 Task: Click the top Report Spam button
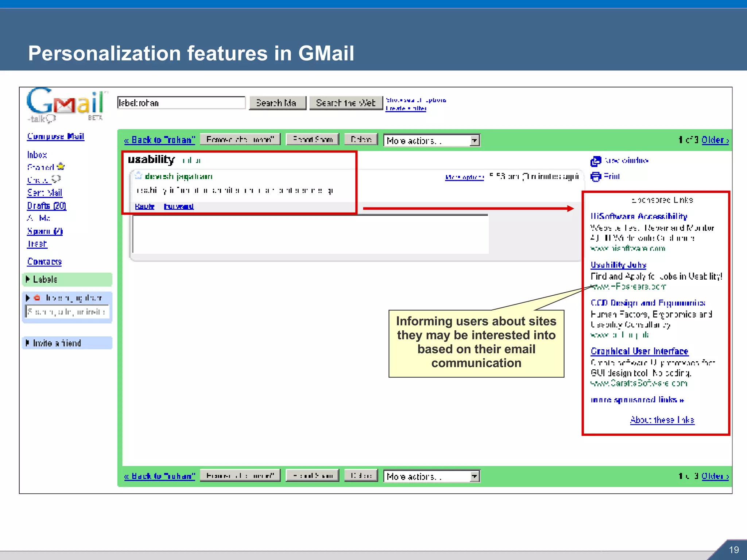point(313,139)
